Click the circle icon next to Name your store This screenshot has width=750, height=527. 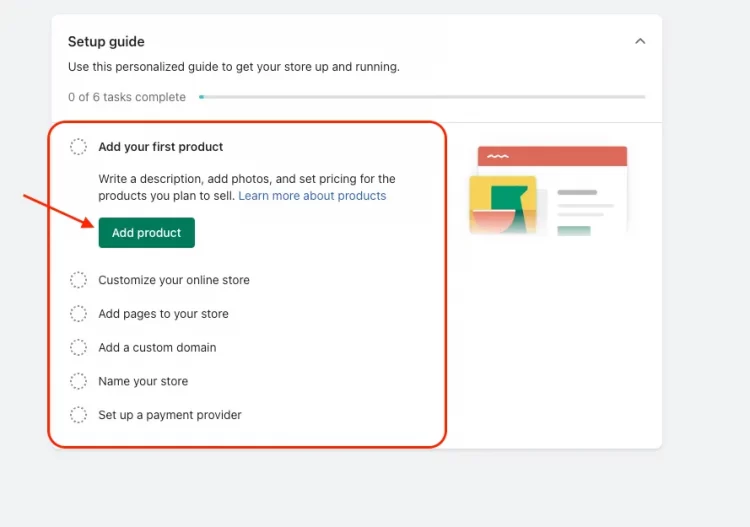click(78, 381)
